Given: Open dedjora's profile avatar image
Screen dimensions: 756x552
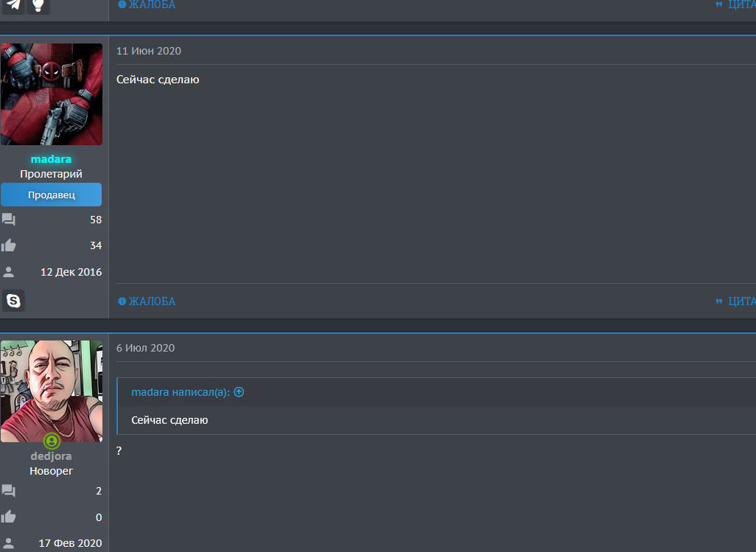Looking at the screenshot, I should [x=52, y=391].
